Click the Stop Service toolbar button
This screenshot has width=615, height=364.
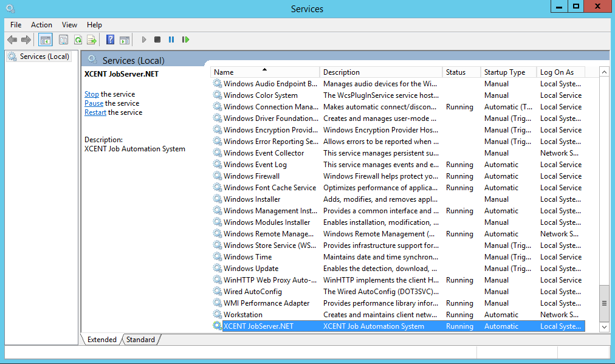pos(157,40)
